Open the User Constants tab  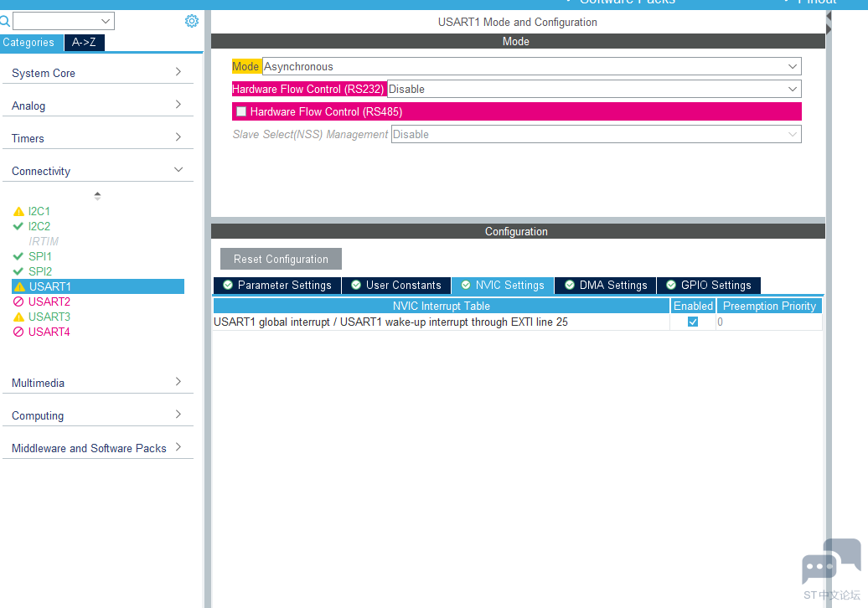[x=396, y=286]
